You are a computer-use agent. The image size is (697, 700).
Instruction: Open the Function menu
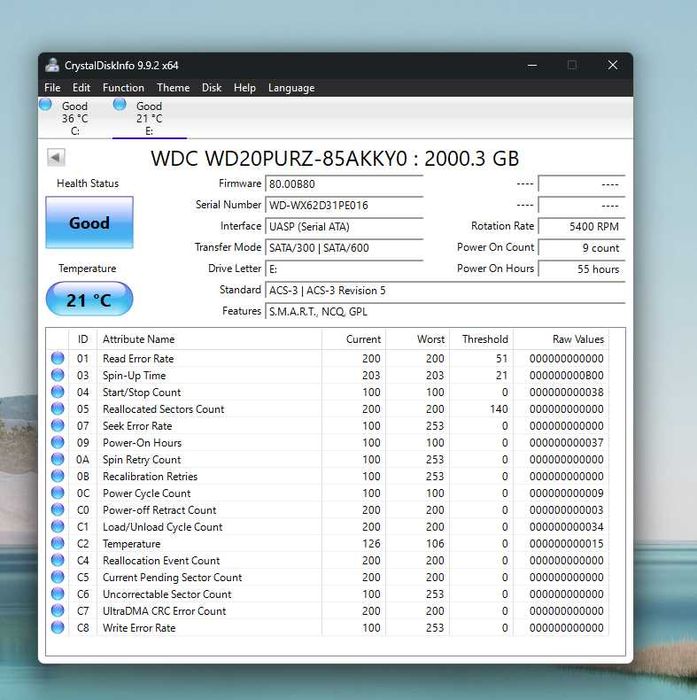[x=123, y=88]
